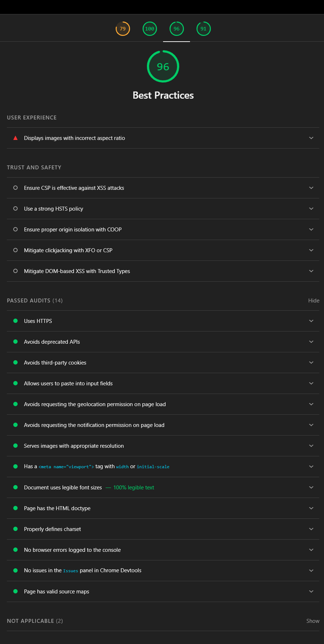This screenshot has width=324, height=644.
Task: Expand the incorrect aspect ratio audit chevron
Action: click(311, 138)
